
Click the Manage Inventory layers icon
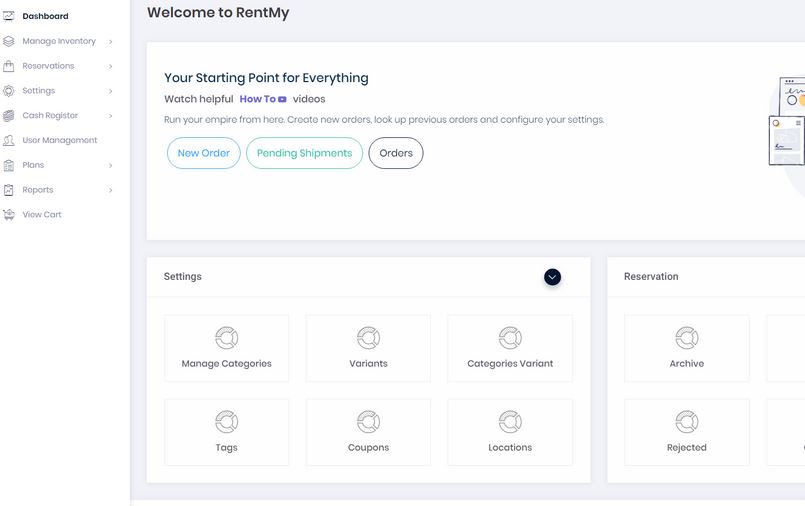[x=9, y=41]
